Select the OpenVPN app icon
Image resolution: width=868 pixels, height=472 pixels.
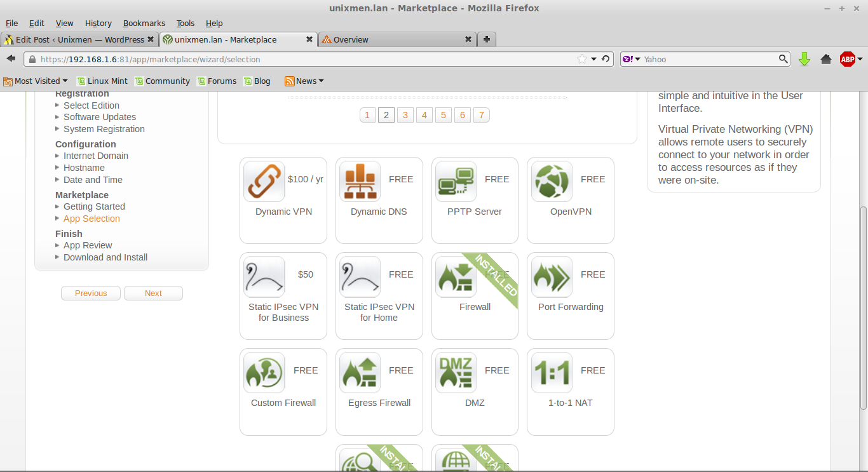tap(552, 181)
